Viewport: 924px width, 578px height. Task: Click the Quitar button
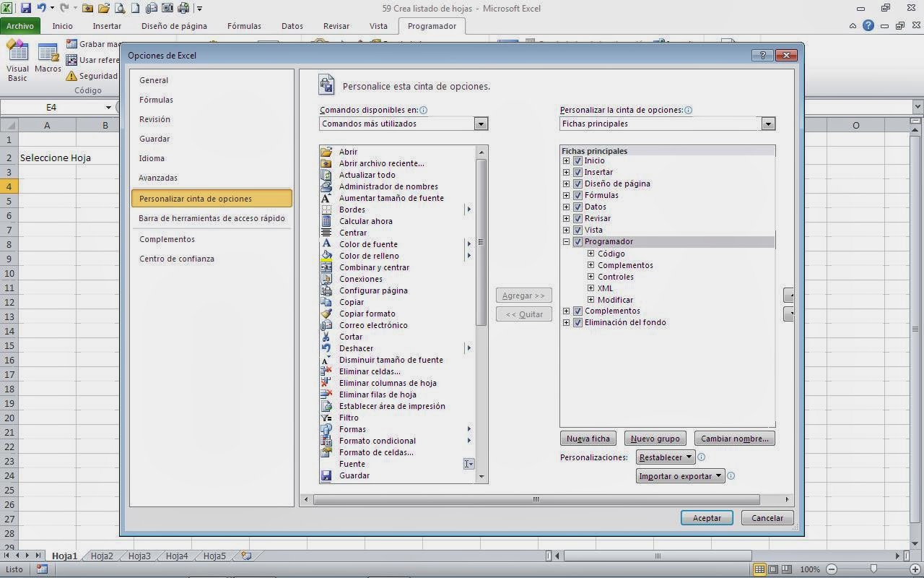point(524,314)
